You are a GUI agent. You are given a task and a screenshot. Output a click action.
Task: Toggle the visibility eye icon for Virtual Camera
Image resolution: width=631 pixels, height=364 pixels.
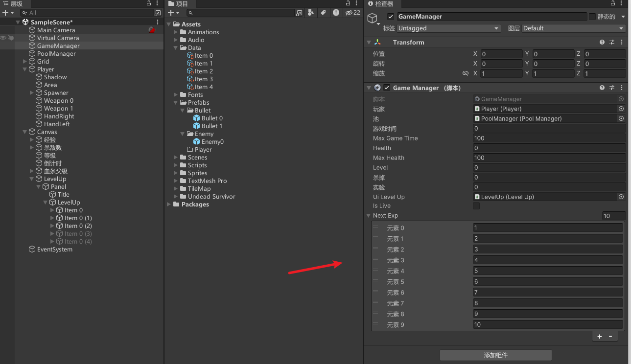click(x=3, y=38)
